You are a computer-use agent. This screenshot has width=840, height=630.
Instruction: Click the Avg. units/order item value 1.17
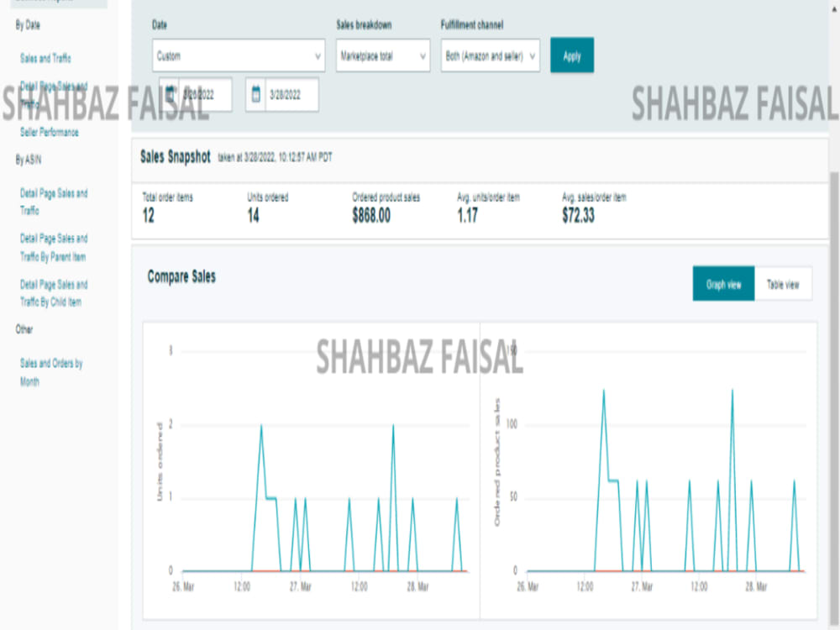(x=467, y=216)
